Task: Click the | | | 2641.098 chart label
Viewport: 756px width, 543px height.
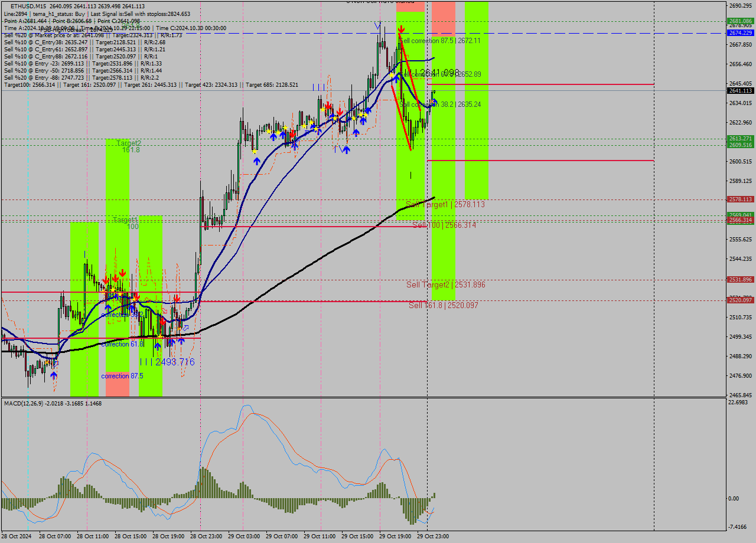Action: pos(431,73)
